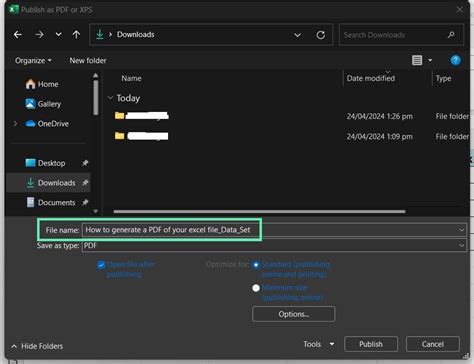Select OneDrive in the navigation pane
Screen dimensions: 474x364
point(47,124)
